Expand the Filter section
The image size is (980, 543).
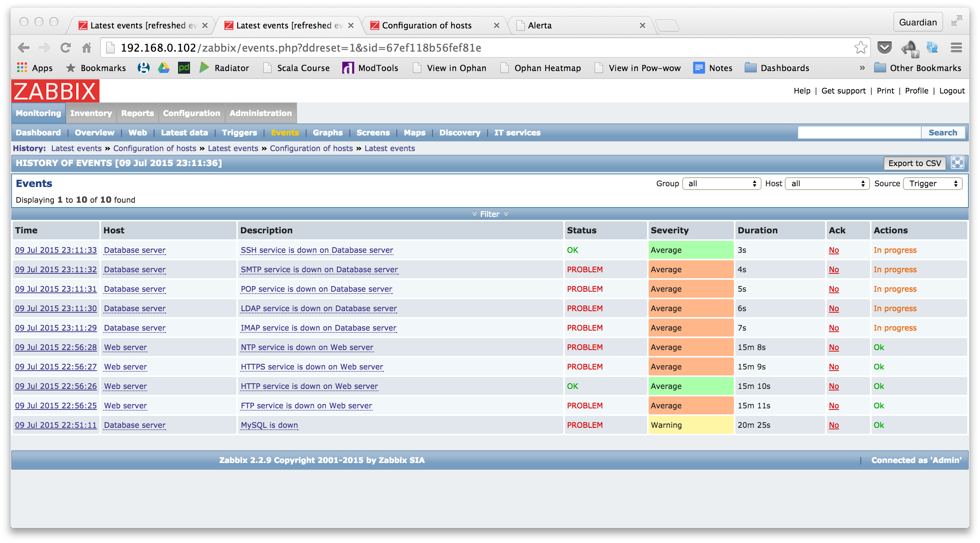(489, 214)
